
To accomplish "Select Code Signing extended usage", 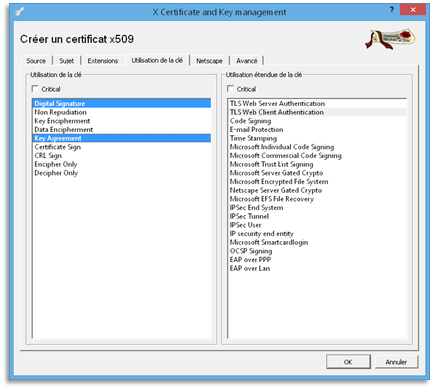I will 317,121.
